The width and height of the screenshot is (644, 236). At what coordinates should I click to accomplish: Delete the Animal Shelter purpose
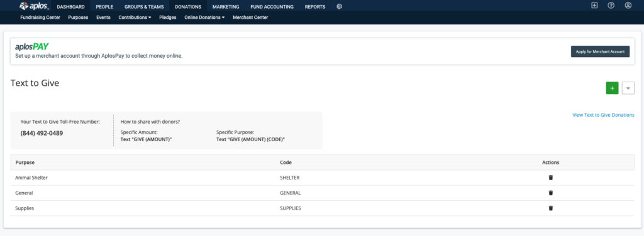coord(551,178)
